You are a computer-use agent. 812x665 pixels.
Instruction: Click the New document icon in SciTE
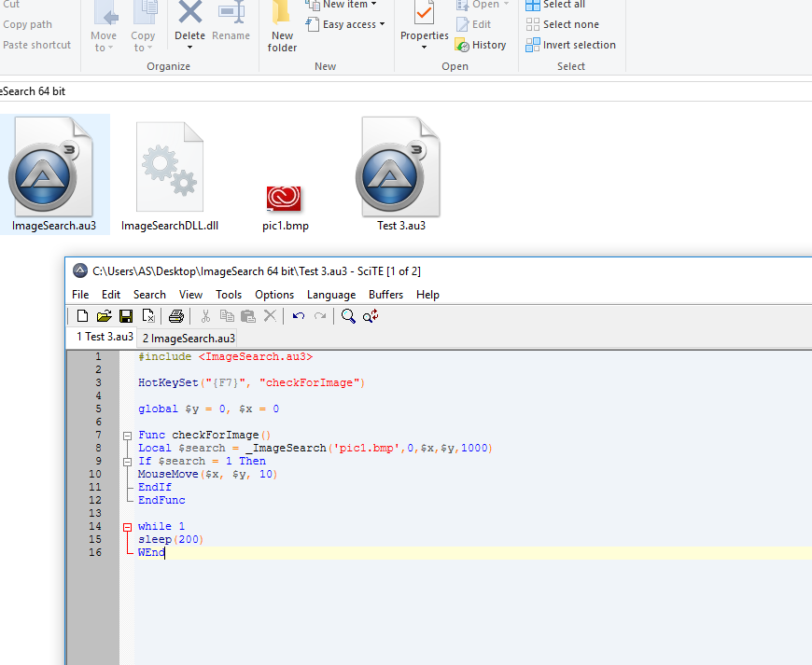point(82,316)
